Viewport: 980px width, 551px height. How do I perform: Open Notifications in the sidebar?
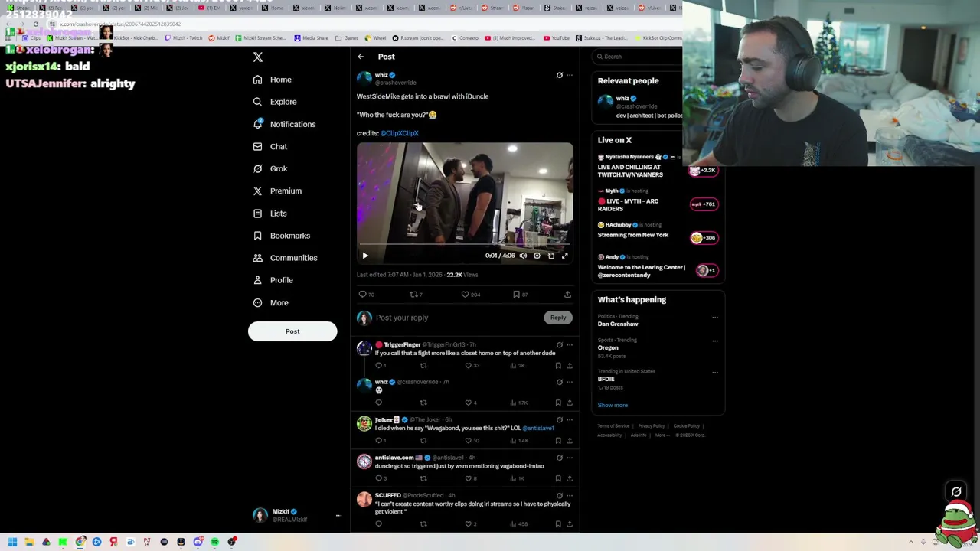[284, 124]
